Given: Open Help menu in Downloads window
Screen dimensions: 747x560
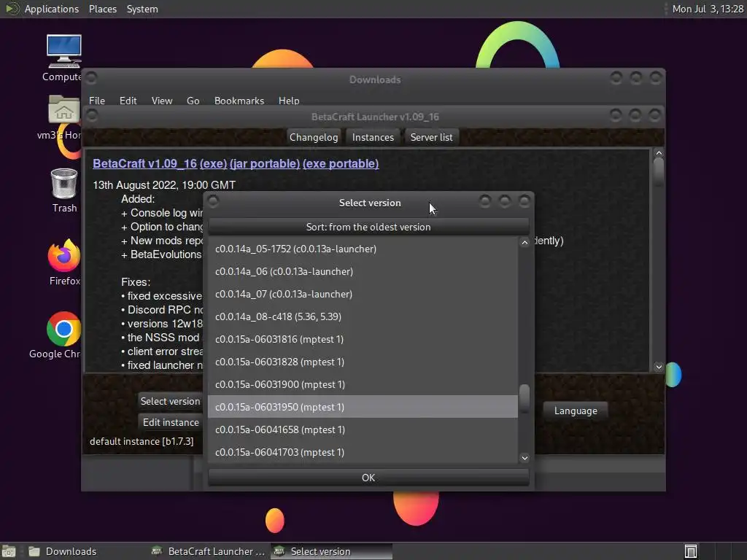Looking at the screenshot, I should coord(289,101).
